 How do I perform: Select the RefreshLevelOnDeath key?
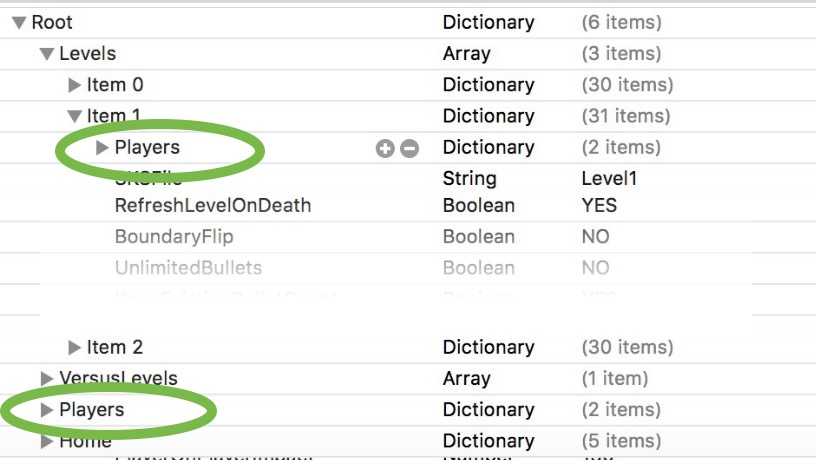pos(213,206)
